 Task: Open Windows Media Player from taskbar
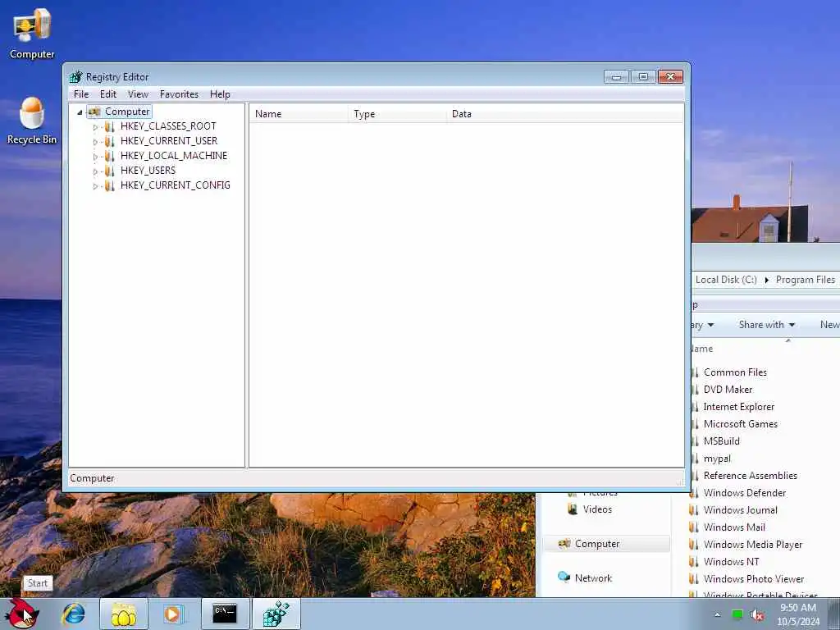click(x=173, y=614)
